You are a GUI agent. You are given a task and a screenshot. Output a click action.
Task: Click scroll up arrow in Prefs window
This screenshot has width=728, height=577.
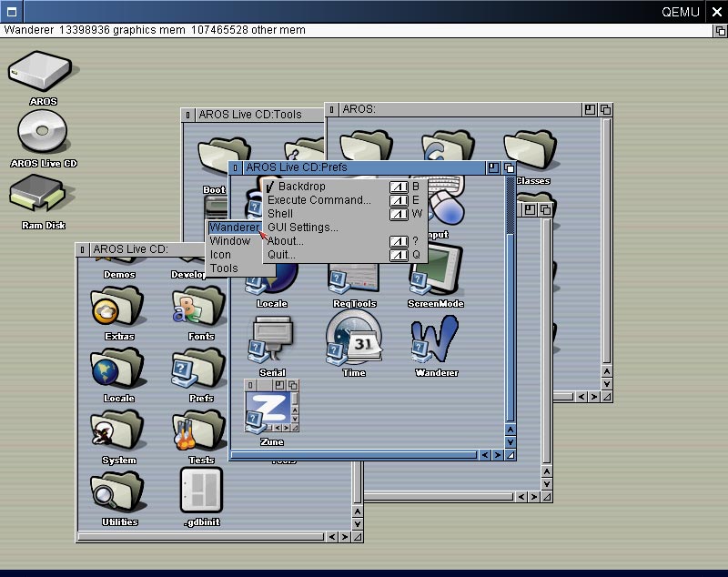(x=510, y=430)
